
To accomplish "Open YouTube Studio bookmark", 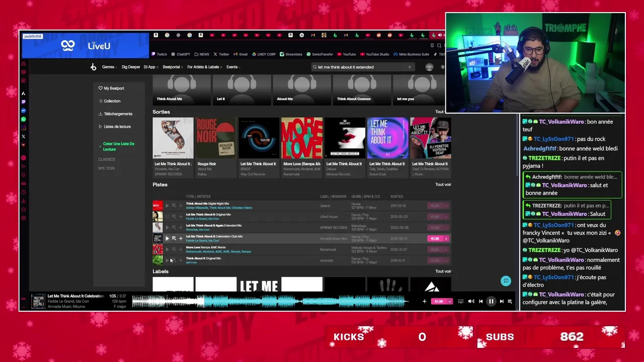I will (x=375, y=54).
